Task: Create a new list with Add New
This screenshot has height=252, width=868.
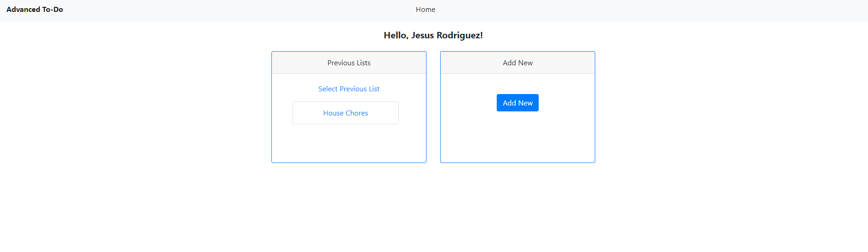Action: pyautogui.click(x=517, y=103)
